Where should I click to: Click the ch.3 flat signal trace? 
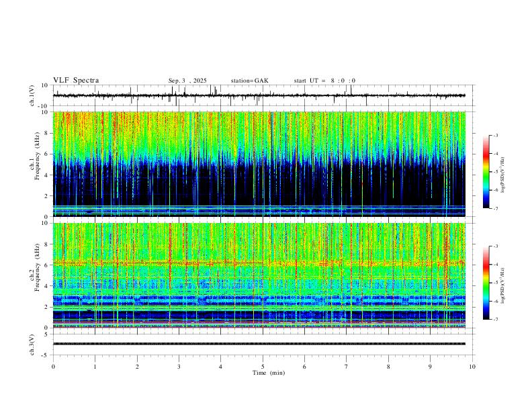(259, 344)
